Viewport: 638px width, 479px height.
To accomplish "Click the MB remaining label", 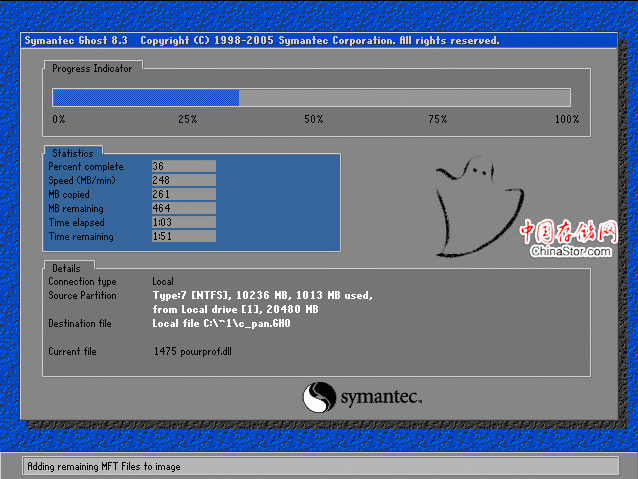I will click(76, 208).
